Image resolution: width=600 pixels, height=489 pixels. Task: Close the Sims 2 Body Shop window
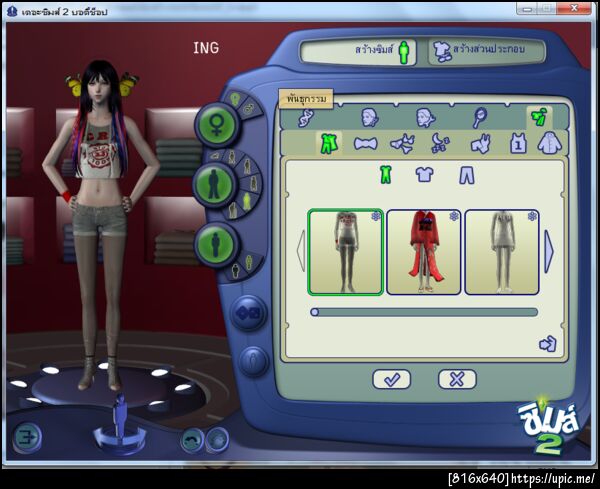(574, 8)
